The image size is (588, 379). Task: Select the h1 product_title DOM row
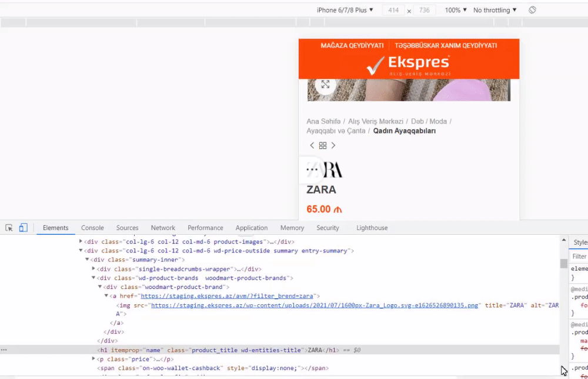point(280,350)
